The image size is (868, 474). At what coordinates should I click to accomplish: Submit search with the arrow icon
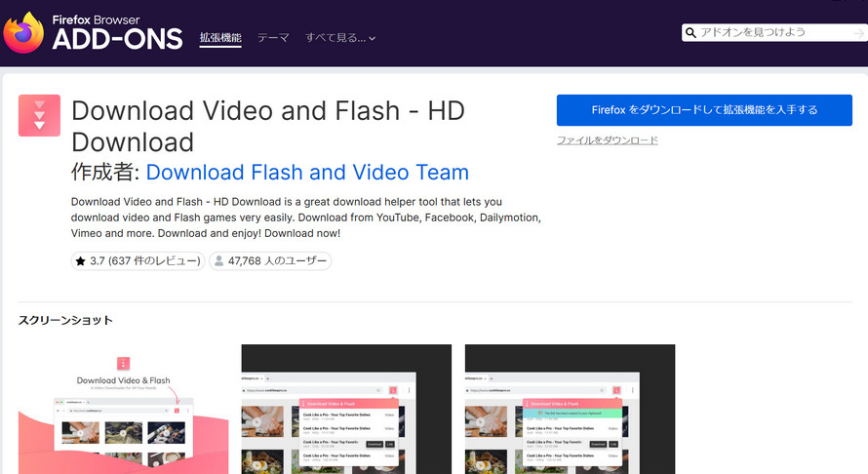tap(858, 33)
